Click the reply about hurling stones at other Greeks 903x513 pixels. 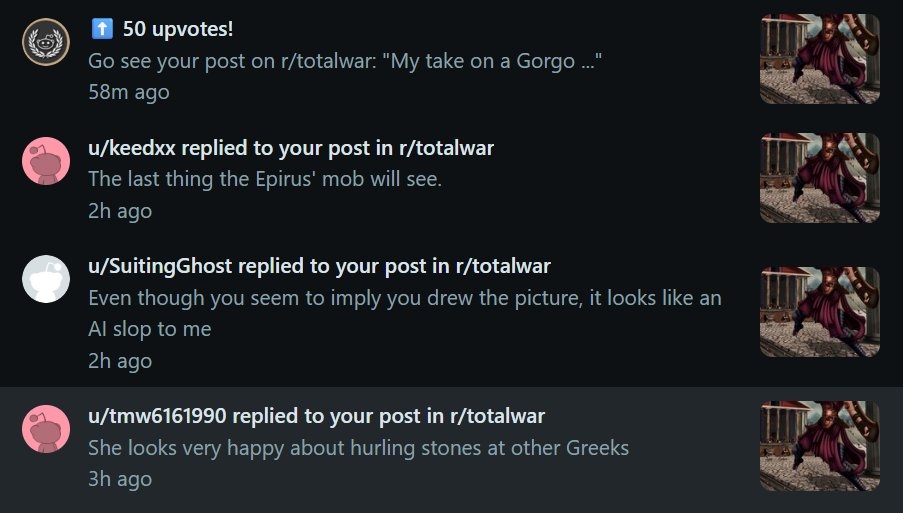[358, 447]
